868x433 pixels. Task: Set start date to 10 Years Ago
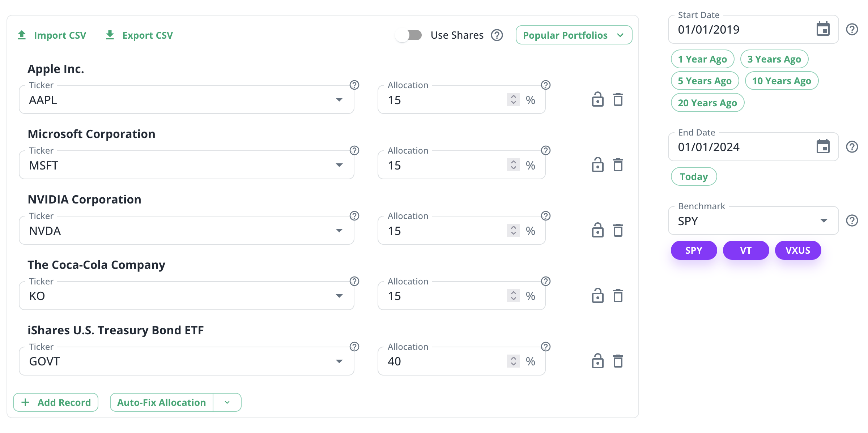click(x=782, y=81)
